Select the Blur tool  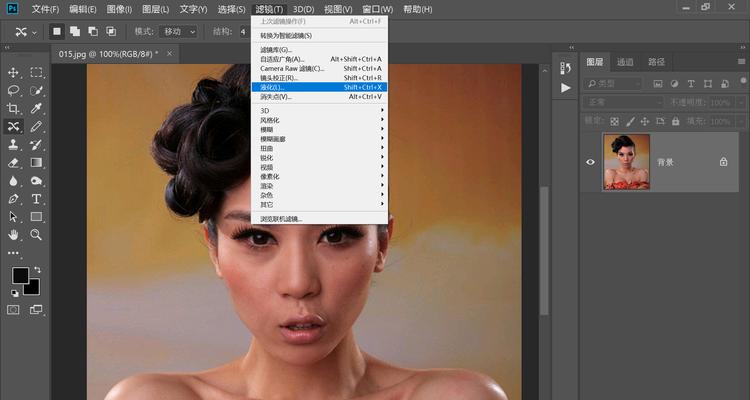click(13, 181)
